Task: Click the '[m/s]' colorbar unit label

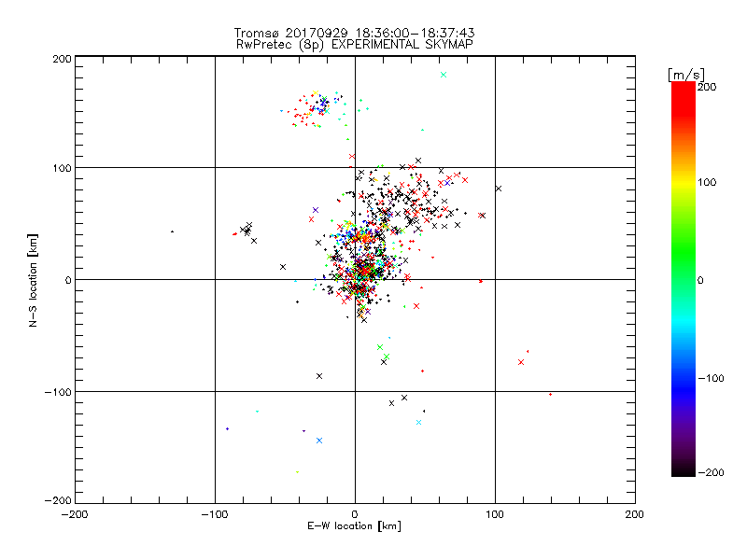Action: click(686, 75)
